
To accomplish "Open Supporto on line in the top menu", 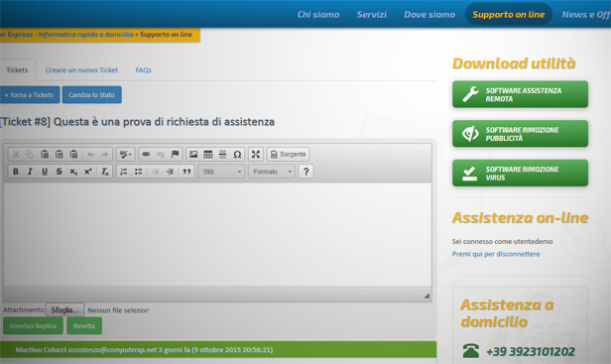I will click(509, 15).
